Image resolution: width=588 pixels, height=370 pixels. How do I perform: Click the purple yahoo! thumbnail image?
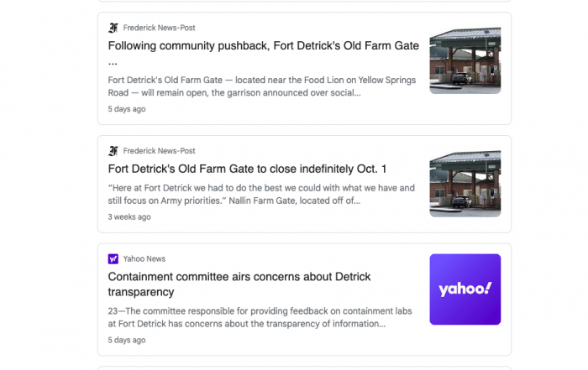465,289
